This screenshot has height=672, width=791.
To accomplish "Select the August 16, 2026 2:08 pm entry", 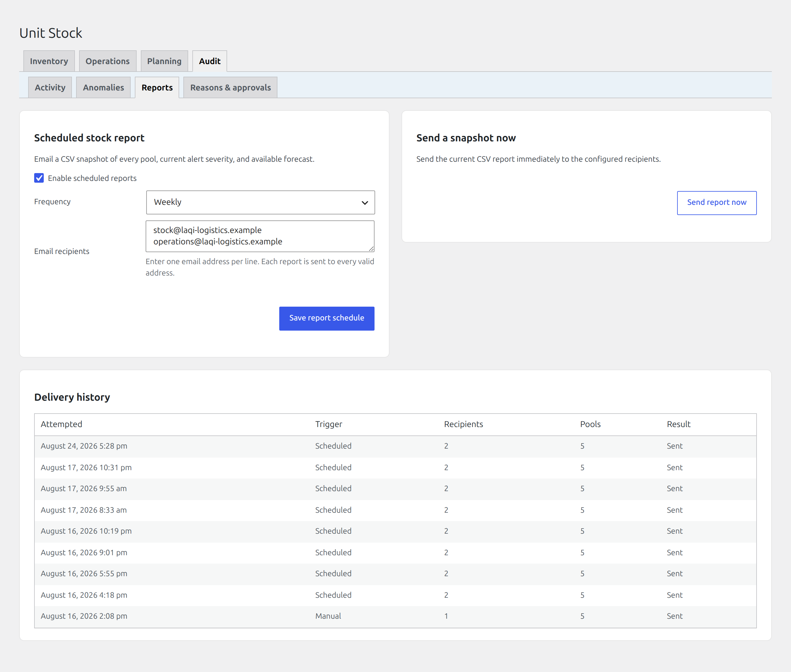I will (x=395, y=616).
